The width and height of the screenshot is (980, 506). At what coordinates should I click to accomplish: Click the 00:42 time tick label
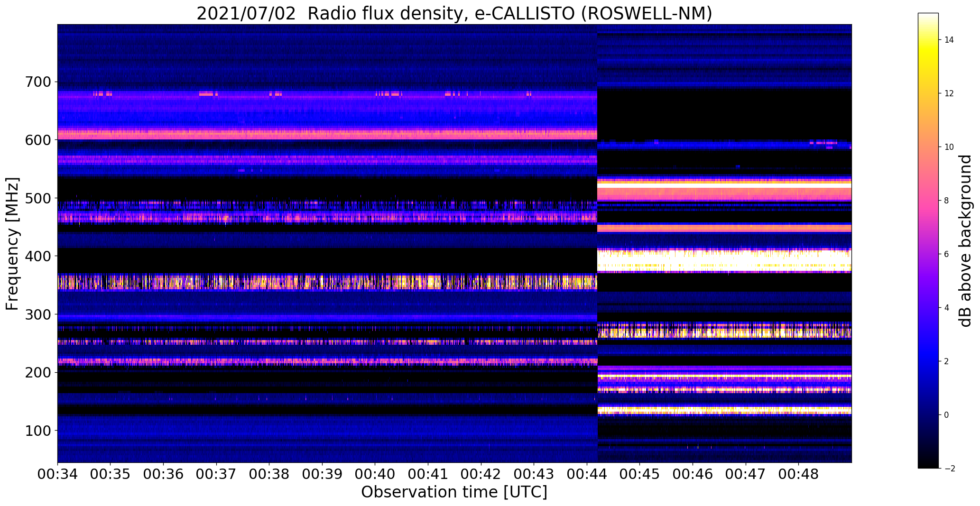tap(481, 474)
